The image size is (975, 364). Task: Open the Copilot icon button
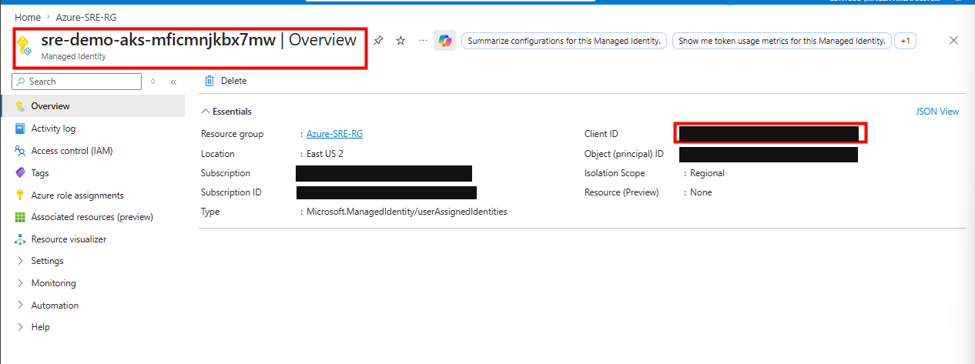(445, 40)
